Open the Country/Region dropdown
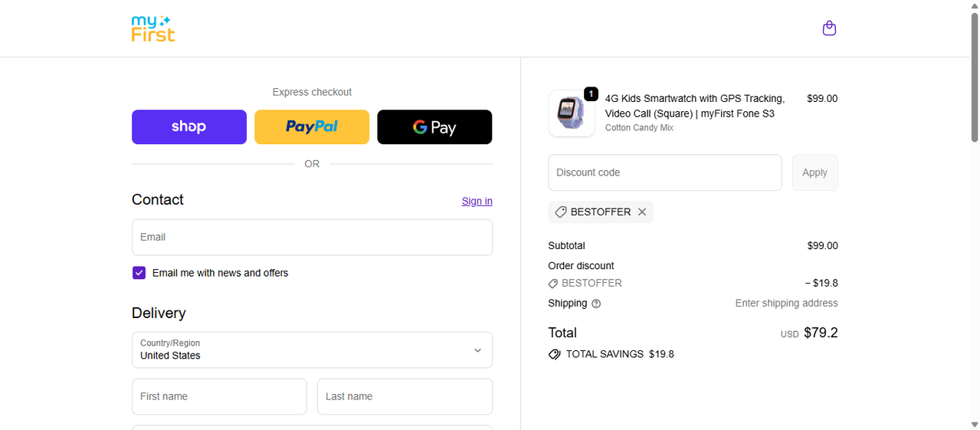The width and height of the screenshot is (980, 430). (312, 350)
